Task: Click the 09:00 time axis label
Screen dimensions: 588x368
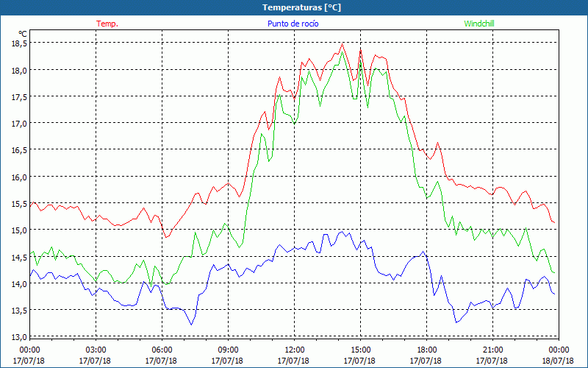Action: 228,350
